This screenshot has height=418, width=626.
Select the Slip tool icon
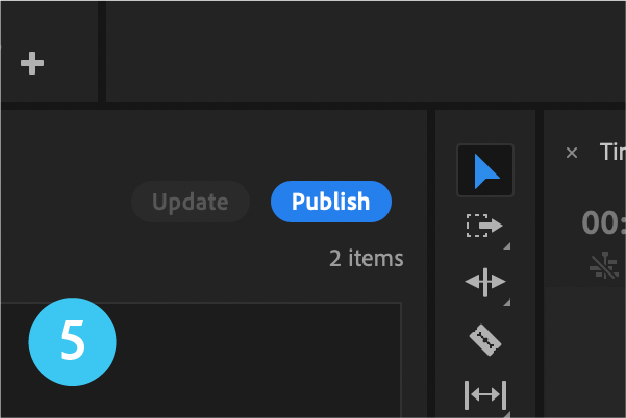[x=485, y=395]
